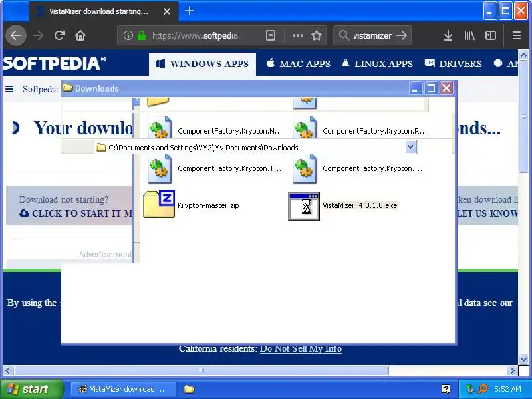This screenshot has width=532, height=399.
Task: Click the magnifier system tray icon
Action: click(x=483, y=389)
